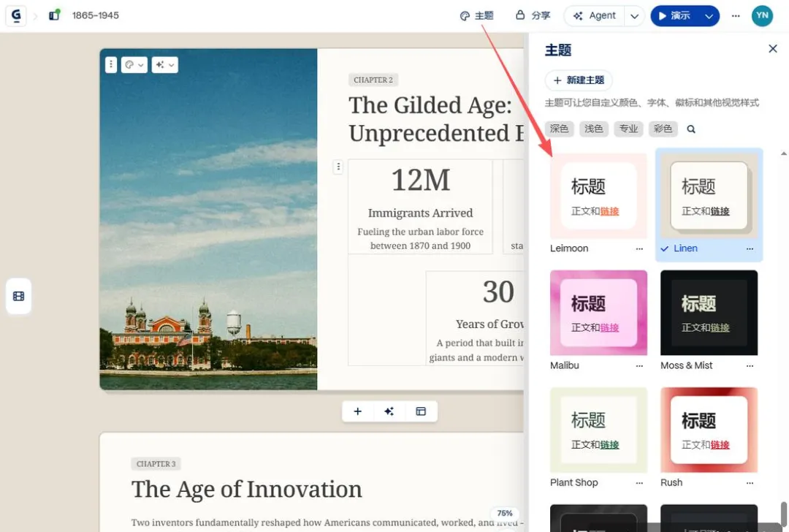Open the top bar more options ellipsis

(x=736, y=15)
